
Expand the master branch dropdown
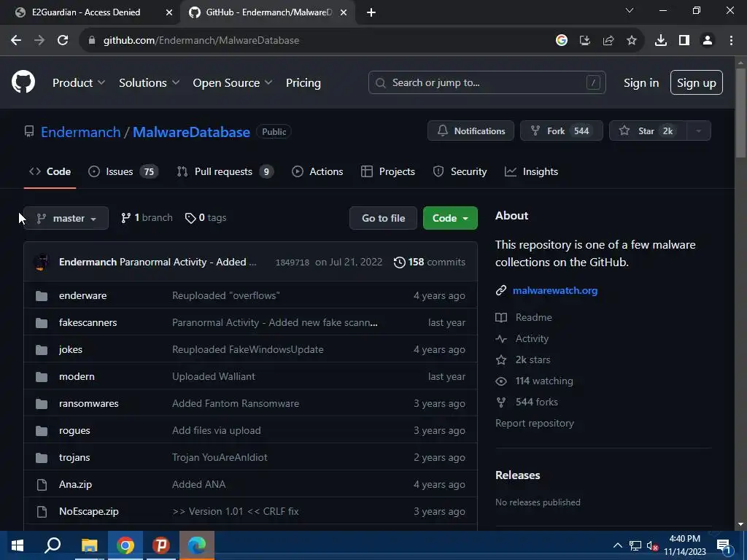[x=66, y=218]
